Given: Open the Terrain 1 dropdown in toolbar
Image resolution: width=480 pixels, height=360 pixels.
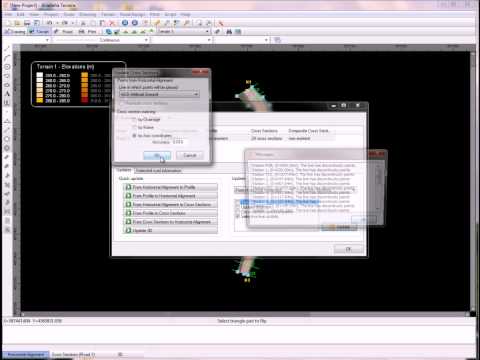Looking at the screenshot, I should 183,31.
